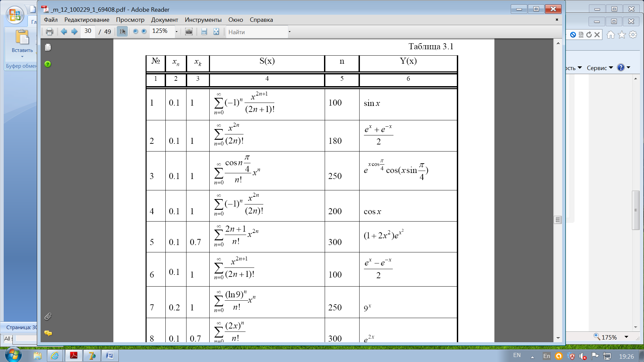Zoom out with the minus icon
Image resolution: width=644 pixels, height=362 pixels.
(136, 32)
